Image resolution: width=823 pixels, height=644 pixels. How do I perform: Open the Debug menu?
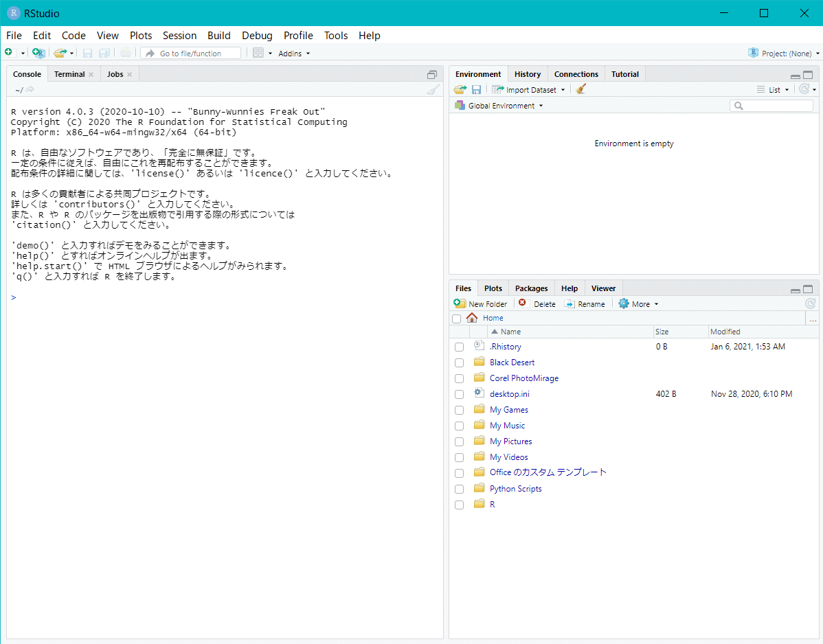[x=257, y=35]
